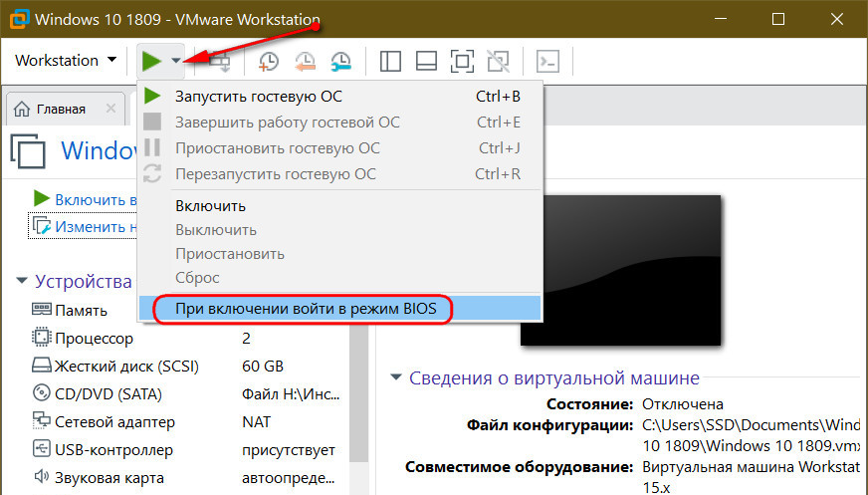The image size is (868, 495).
Task: Open the Workstation menu dropdown
Action: click(x=66, y=60)
